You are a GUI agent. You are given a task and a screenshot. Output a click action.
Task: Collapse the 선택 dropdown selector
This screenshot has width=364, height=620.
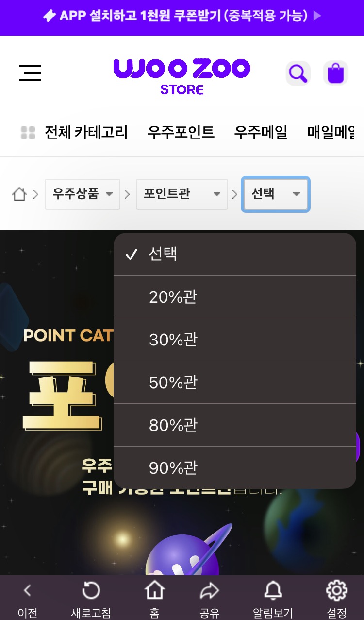276,194
